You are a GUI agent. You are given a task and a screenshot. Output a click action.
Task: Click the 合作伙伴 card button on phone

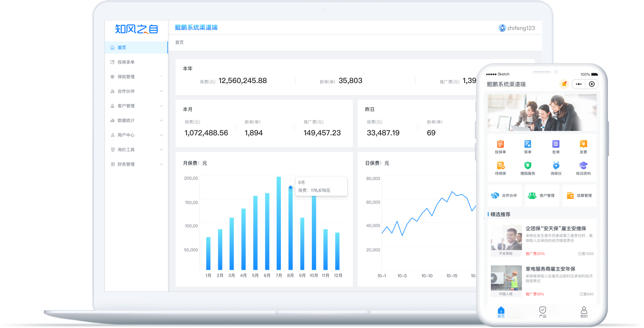click(504, 195)
